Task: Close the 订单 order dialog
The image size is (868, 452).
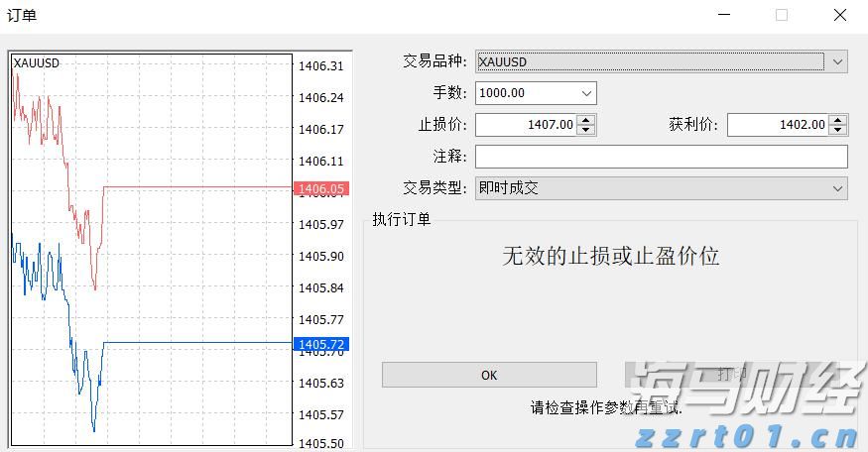Action: [x=840, y=15]
